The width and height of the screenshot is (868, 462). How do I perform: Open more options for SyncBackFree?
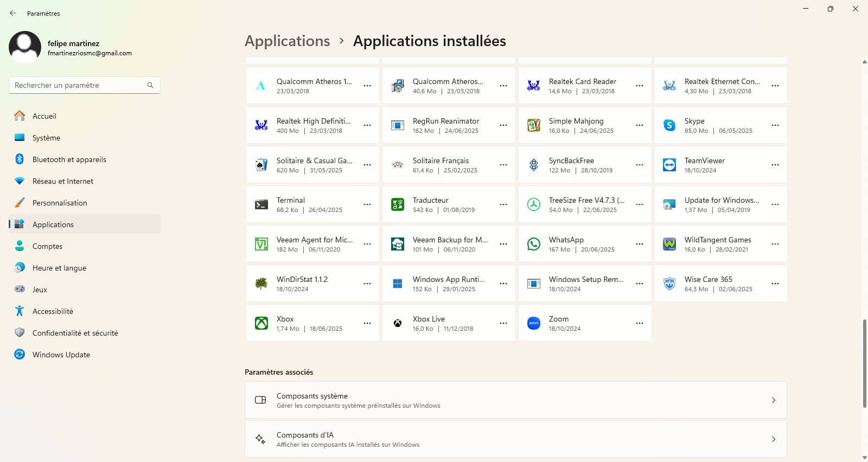(640, 165)
